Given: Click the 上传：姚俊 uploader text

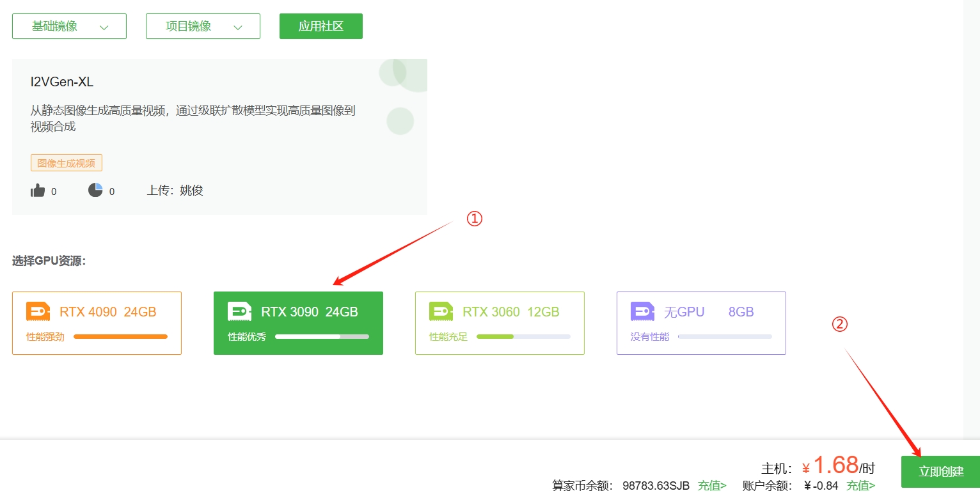Looking at the screenshot, I should coord(175,191).
